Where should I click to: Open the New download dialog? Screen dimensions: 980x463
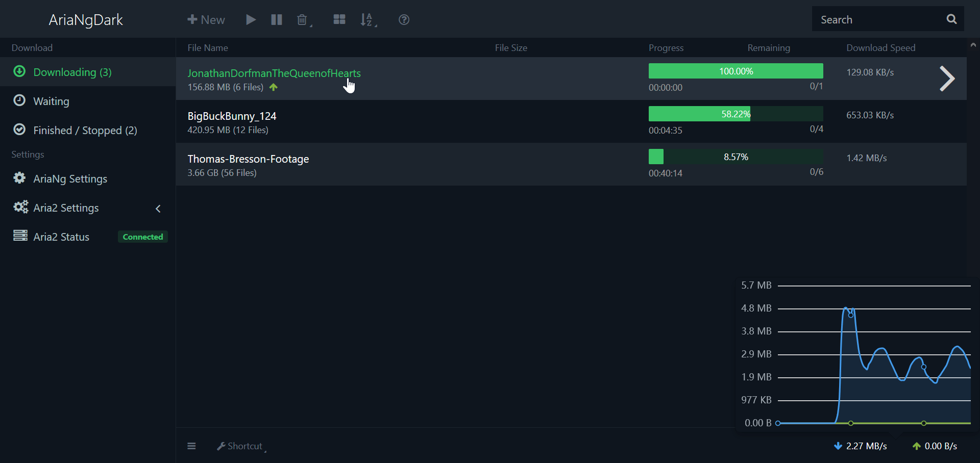(x=206, y=19)
